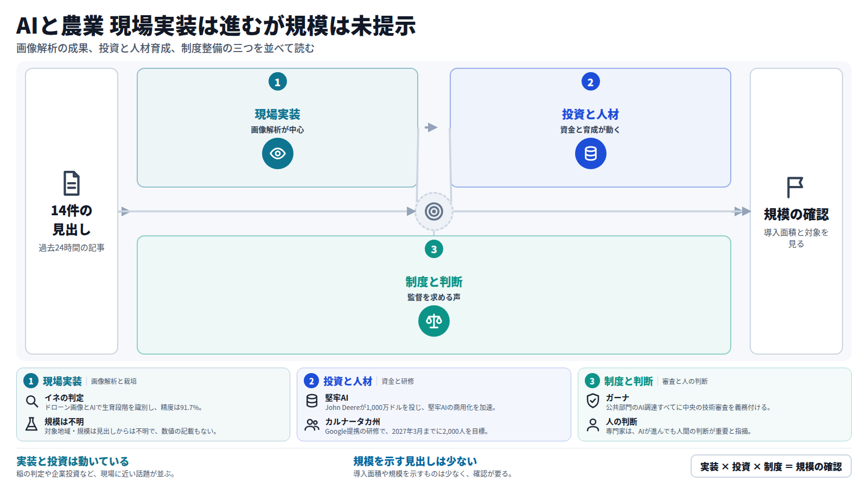Click the 公共部門のAI調達 description line

point(688,408)
